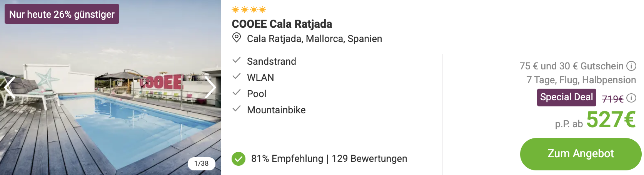The height and width of the screenshot is (175, 644).
Task: Open the Gutschein info icon
Action: [631, 66]
